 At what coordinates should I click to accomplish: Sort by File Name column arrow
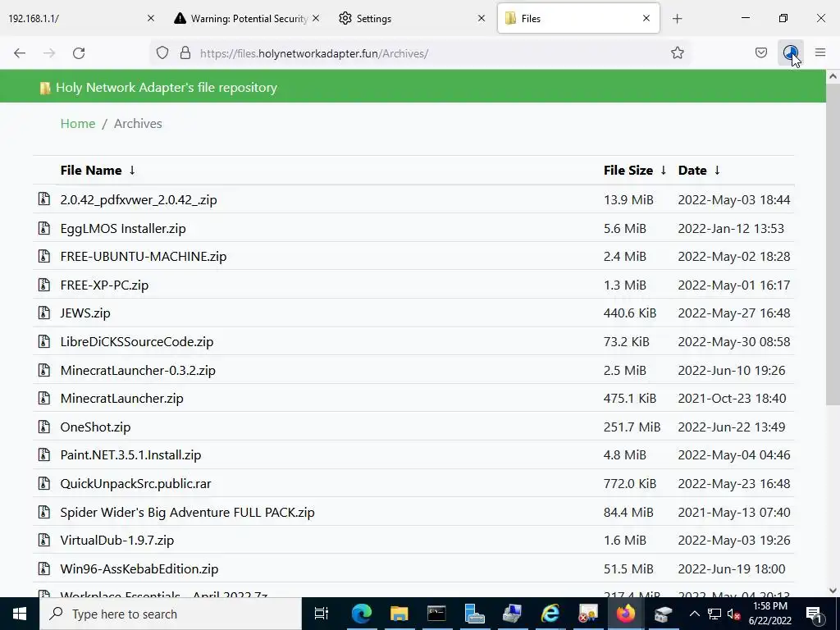coord(132,171)
